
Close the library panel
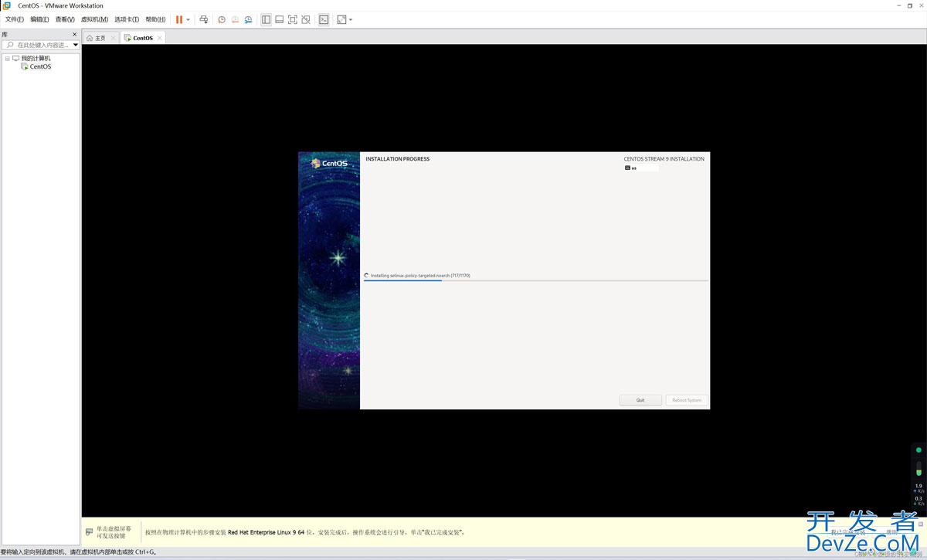[x=75, y=34]
